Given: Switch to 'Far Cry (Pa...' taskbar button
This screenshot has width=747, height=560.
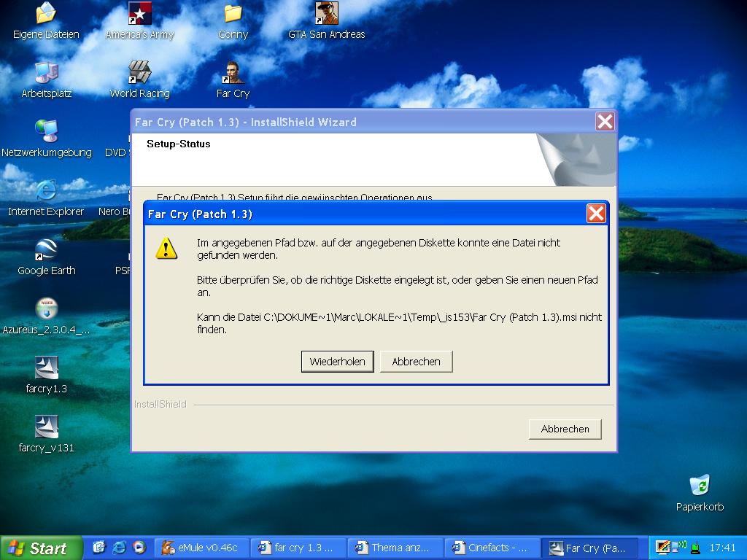Looking at the screenshot, I should pos(589,548).
